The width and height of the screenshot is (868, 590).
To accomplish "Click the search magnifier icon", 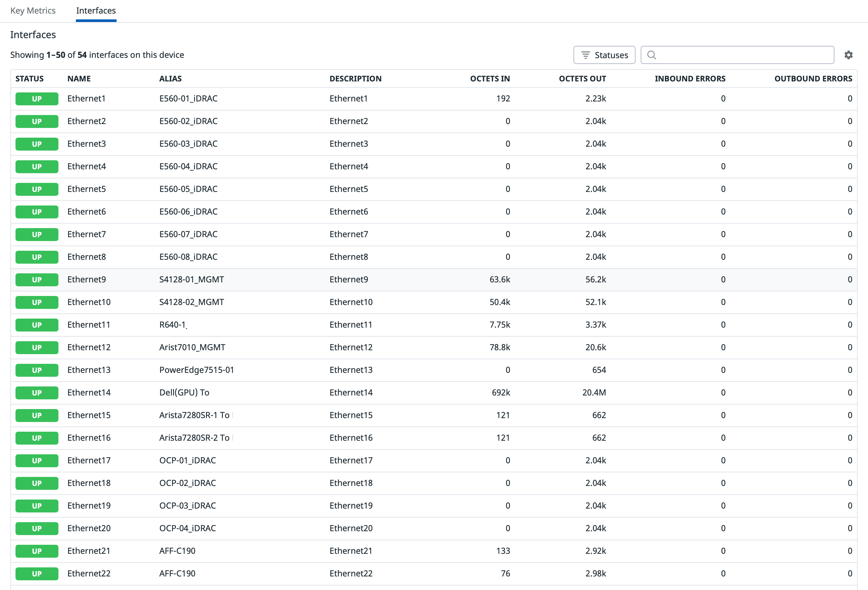I will [651, 55].
